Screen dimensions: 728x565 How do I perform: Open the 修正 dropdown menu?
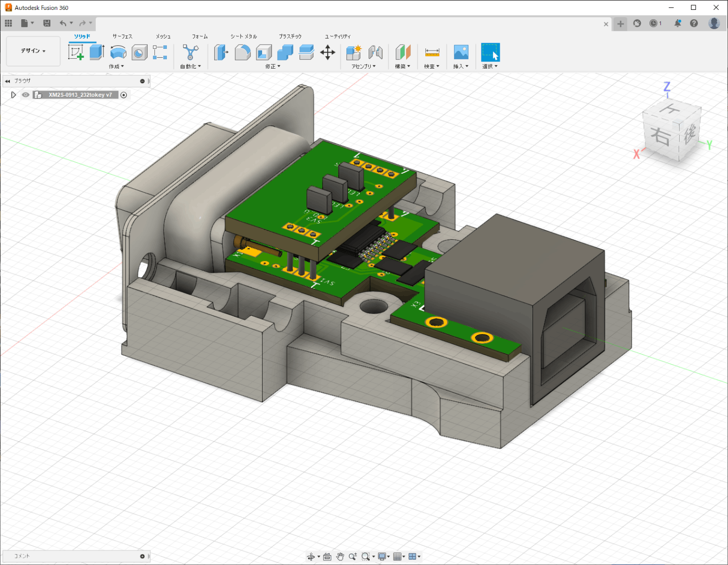point(273,67)
